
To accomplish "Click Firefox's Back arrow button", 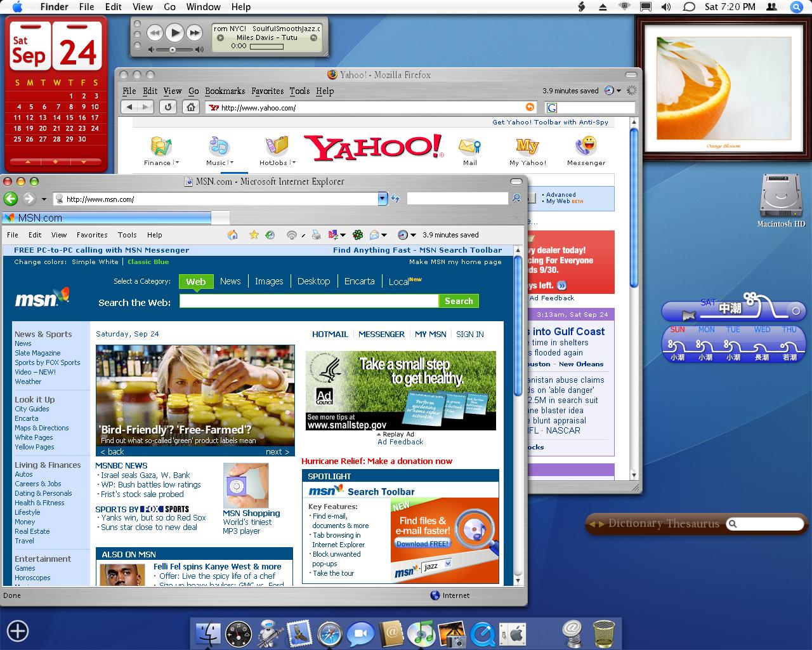I will tap(130, 107).
